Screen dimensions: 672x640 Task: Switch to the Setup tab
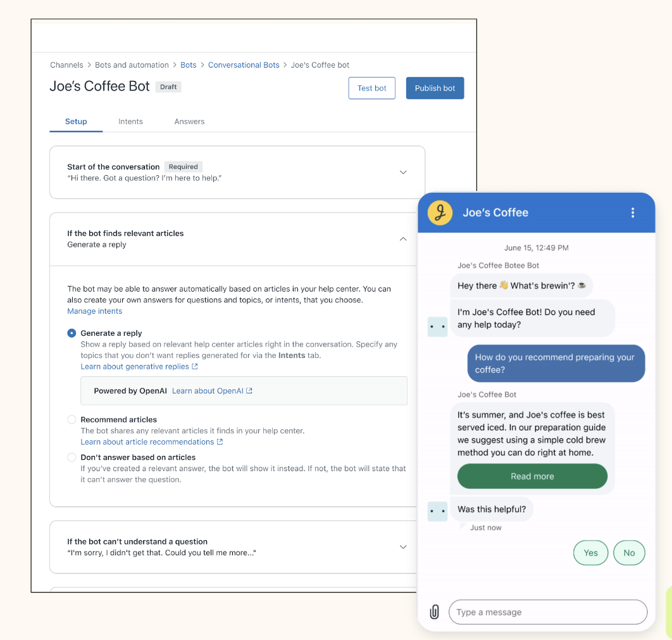76,121
